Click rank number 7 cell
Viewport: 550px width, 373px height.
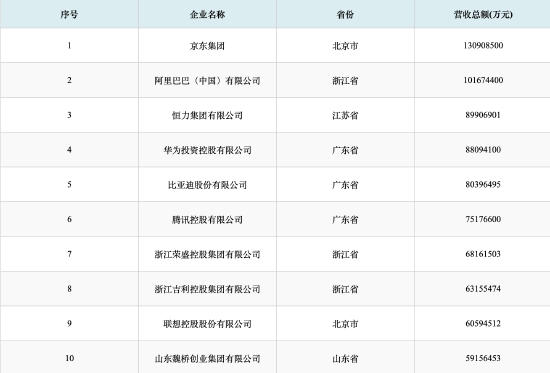(69, 254)
